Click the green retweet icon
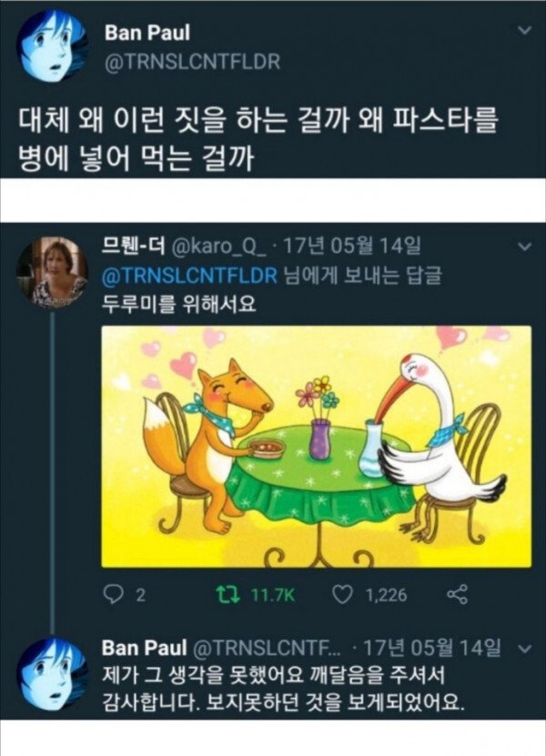The width and height of the screenshot is (546, 756). [228, 595]
